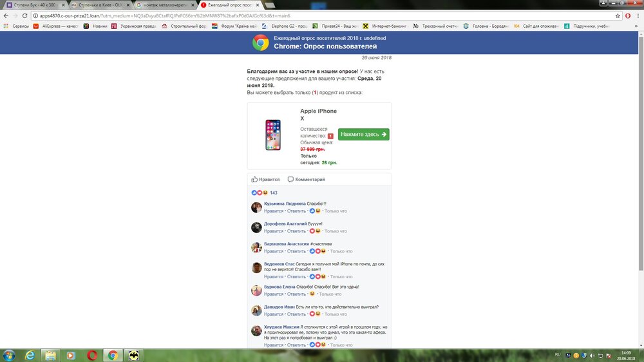
Task: Open the Elephone G2 bookmark
Action: [285, 26]
